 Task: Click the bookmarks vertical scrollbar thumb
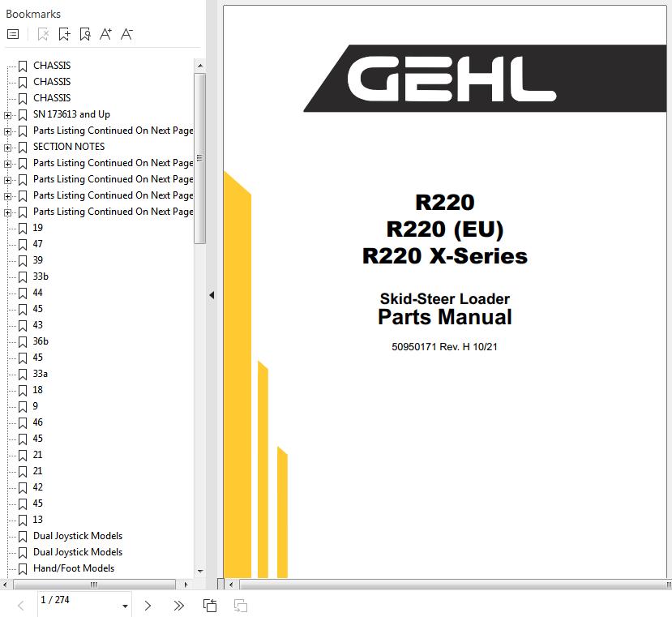[x=199, y=158]
